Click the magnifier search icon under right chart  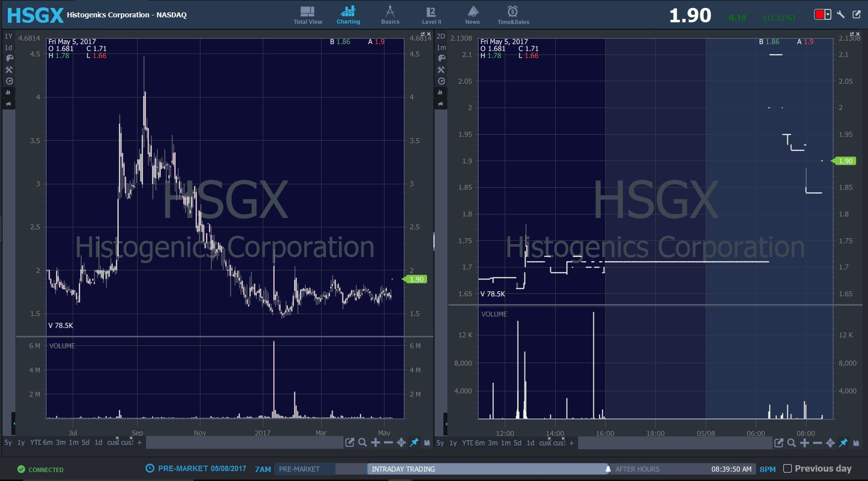point(791,442)
